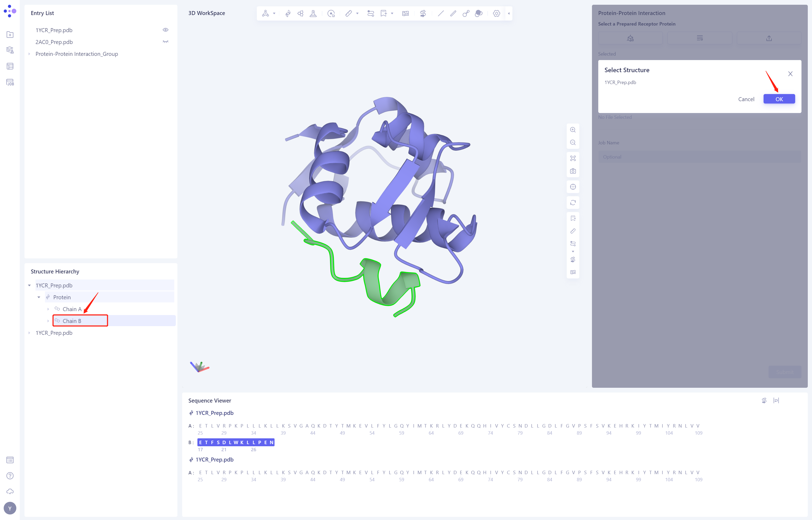Image resolution: width=812 pixels, height=520 pixels.
Task: Select the flask solvent icon in toolbar
Action: (313, 13)
